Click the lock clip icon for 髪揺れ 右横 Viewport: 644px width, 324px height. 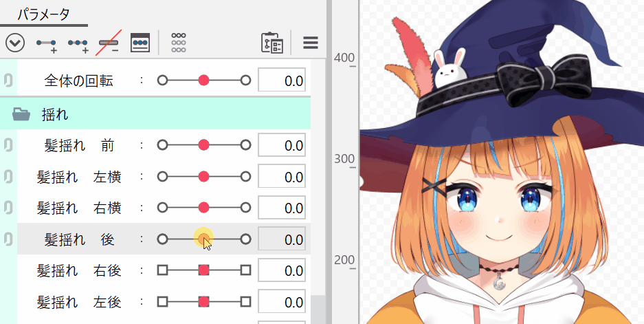8,208
